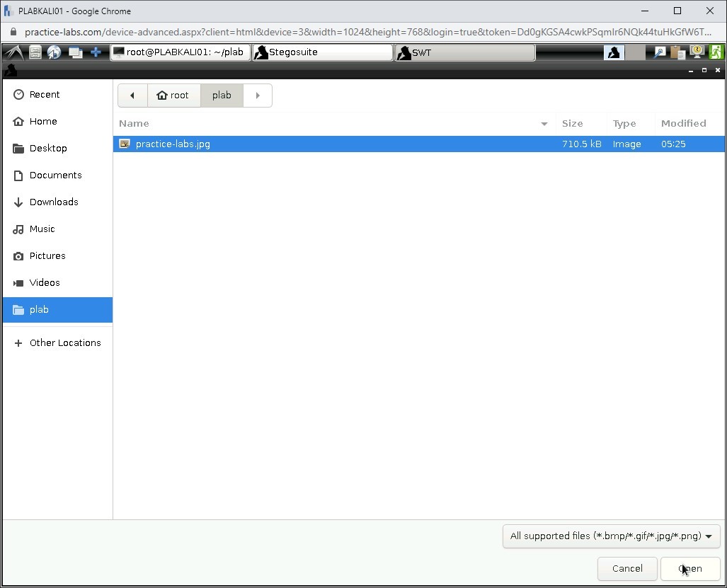This screenshot has height=588, width=727.
Task: Select the practice-labs.jpg image file
Action: point(173,144)
